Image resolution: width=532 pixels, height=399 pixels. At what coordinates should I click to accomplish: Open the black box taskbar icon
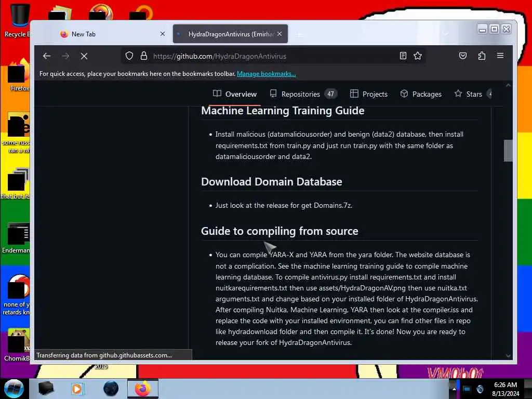(x=46, y=389)
